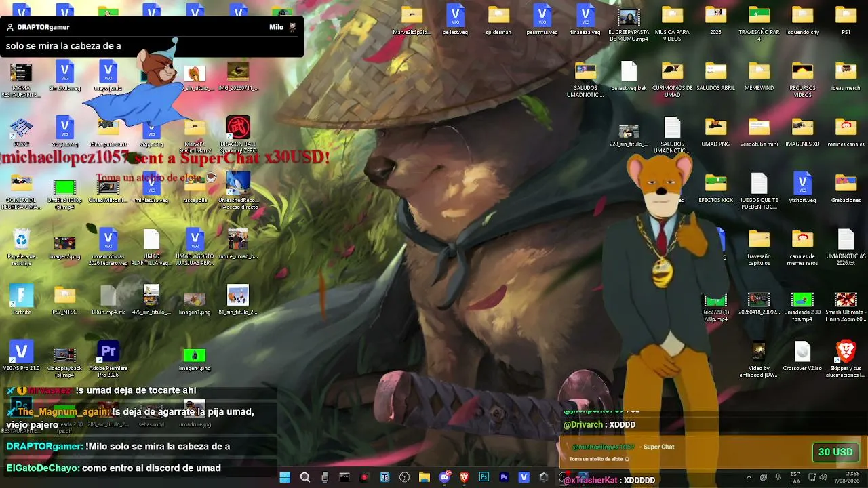The width and height of the screenshot is (868, 488).
Task: Select the UnleashedReco Sonic shortcut
Action: (x=238, y=190)
